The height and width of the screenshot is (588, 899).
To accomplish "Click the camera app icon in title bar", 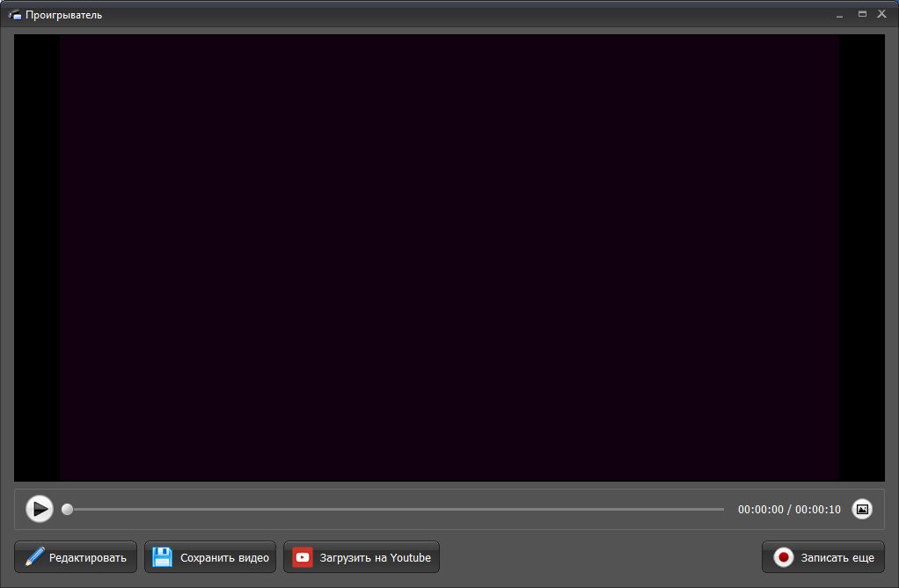I will click(15, 15).
